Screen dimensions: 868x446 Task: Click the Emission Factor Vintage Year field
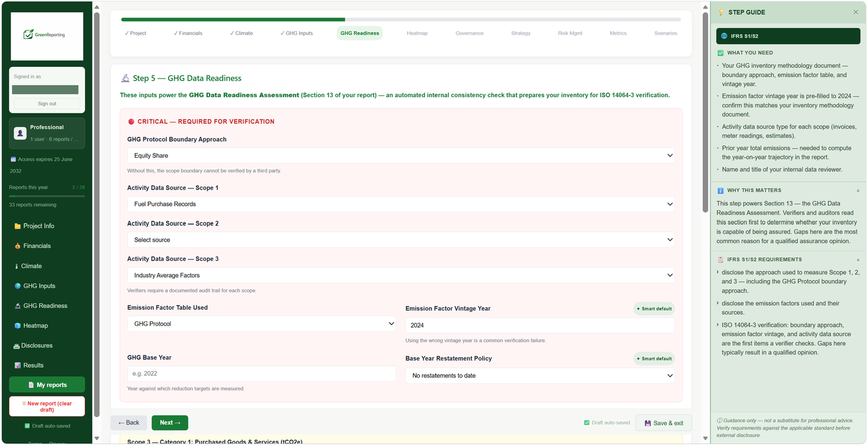(x=540, y=325)
